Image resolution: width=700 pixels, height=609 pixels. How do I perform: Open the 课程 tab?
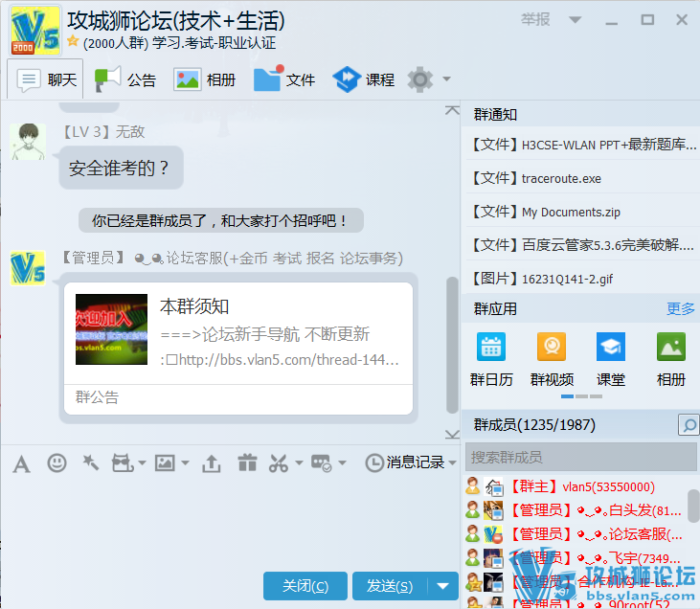[x=364, y=79]
